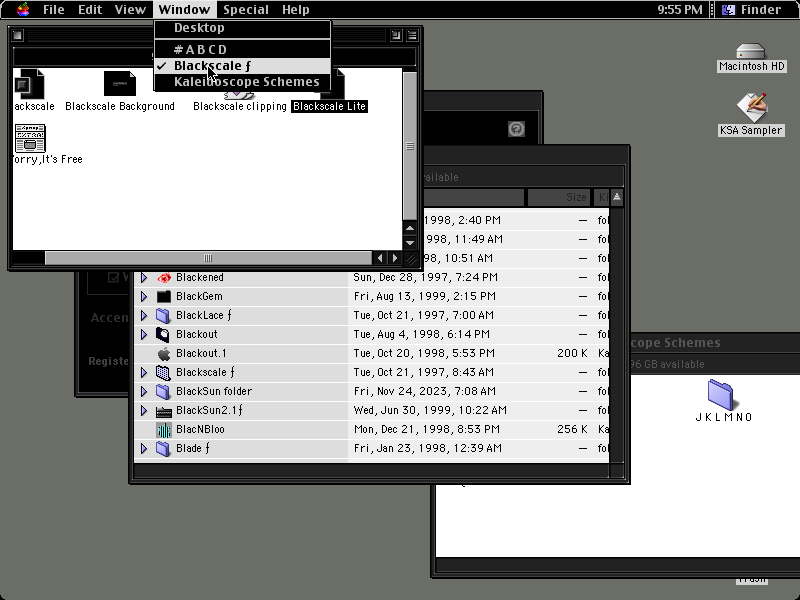Select the Blackscale clipping label
Viewport: 800px width, 600px height.
click(240, 106)
